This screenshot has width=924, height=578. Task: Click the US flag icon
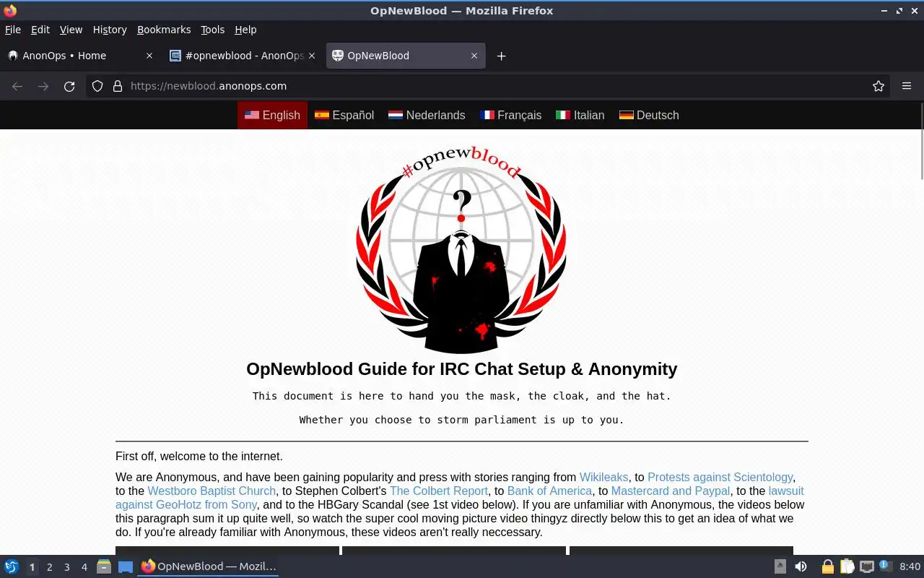click(252, 115)
